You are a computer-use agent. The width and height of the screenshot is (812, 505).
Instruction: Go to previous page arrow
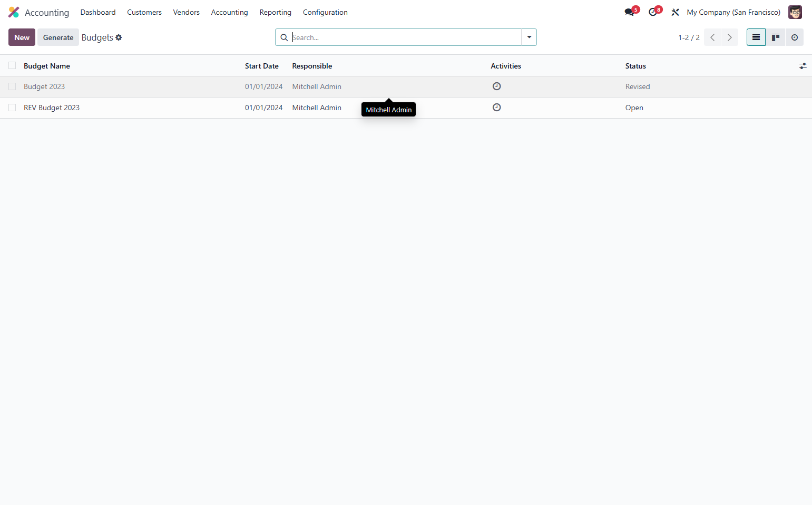[x=712, y=37]
